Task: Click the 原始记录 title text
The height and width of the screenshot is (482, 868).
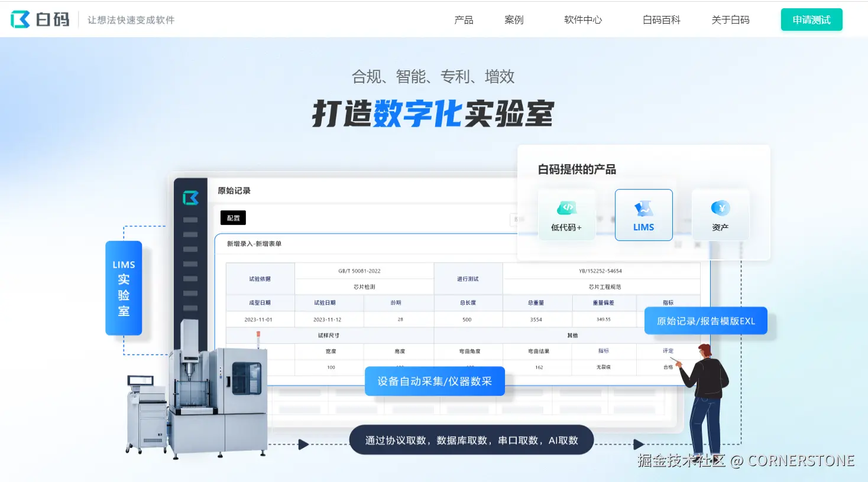Action: (234, 191)
